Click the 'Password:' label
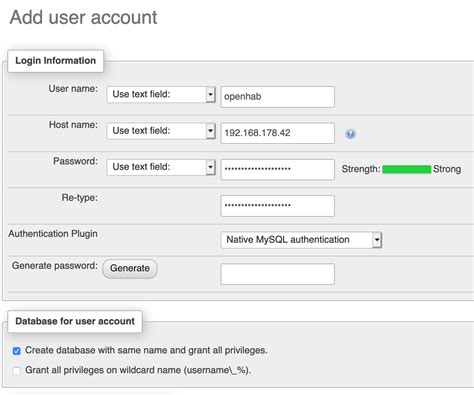The image size is (474, 395). (x=75, y=161)
